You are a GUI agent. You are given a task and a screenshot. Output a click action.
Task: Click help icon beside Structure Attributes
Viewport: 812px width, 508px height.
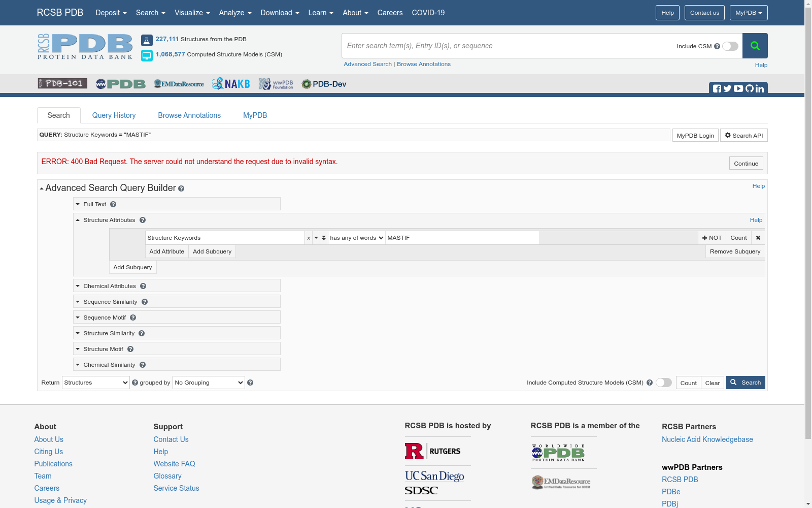click(x=143, y=220)
